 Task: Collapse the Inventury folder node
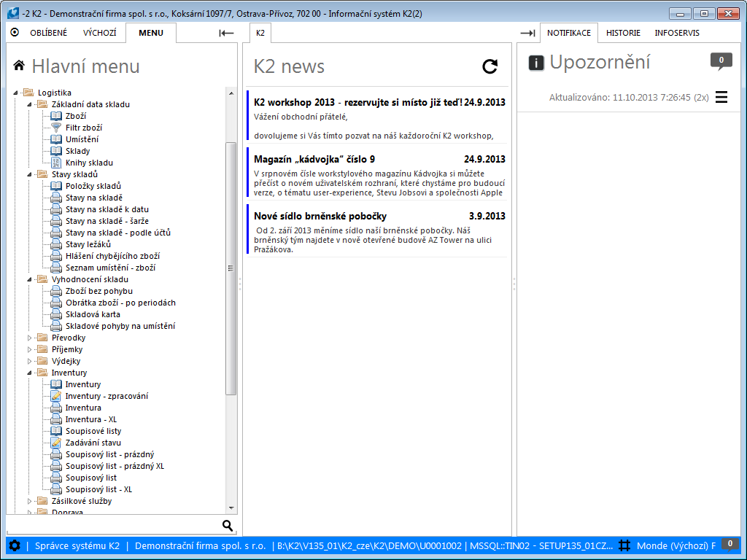(x=29, y=373)
